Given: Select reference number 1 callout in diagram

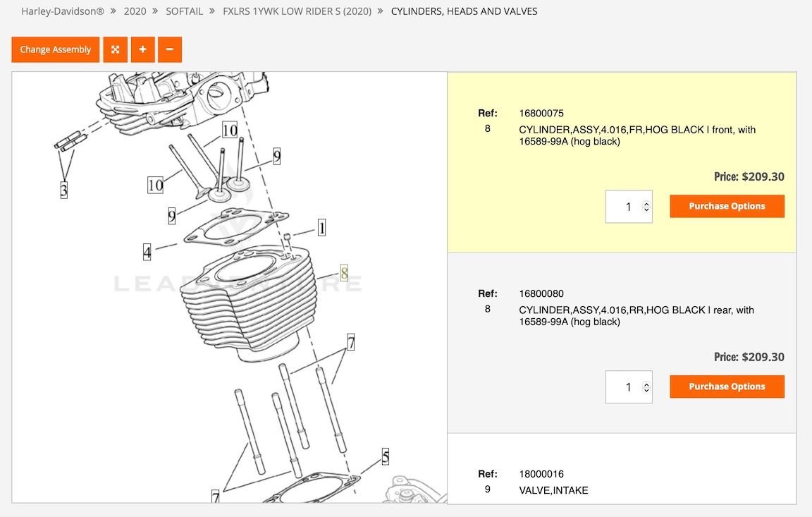Looking at the screenshot, I should [321, 227].
